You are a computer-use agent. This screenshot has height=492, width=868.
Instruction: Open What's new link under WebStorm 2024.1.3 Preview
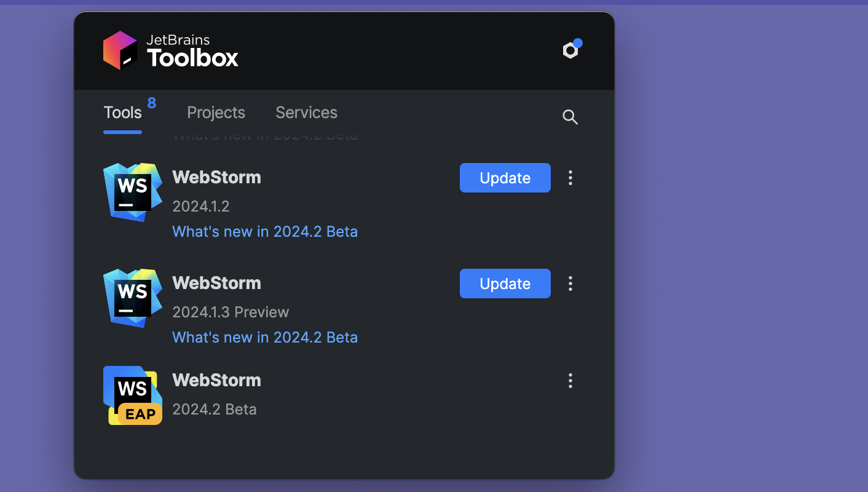pos(265,337)
